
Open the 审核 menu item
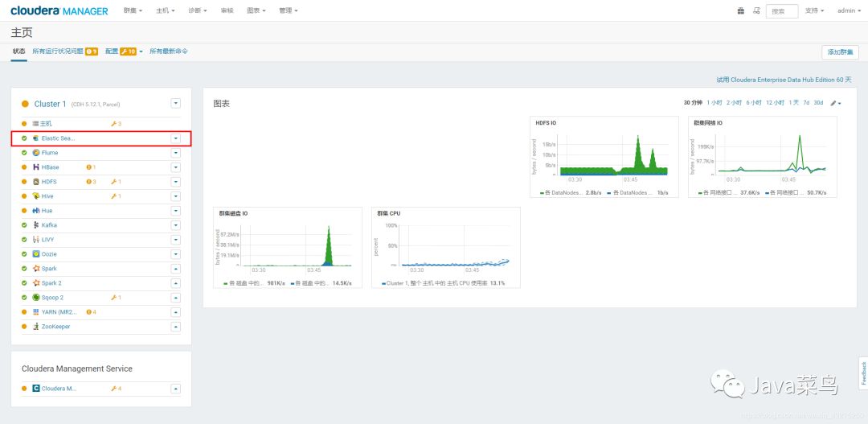(227, 10)
